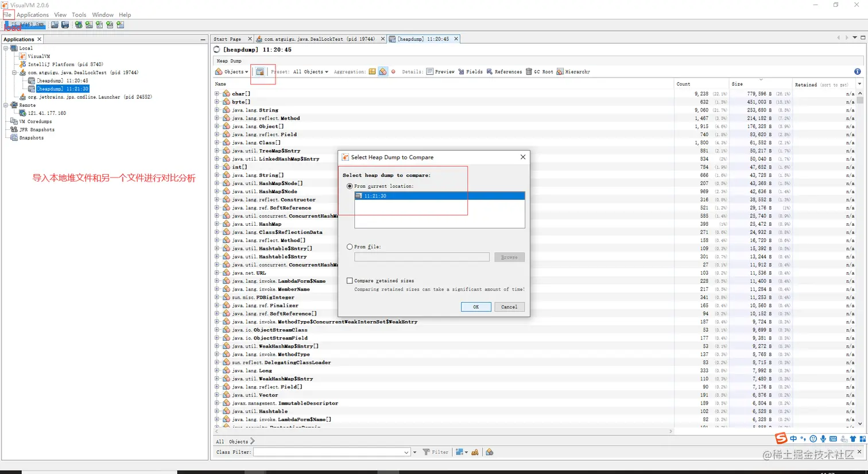Close the Select Heap Dump to Compare dialog
The width and height of the screenshot is (868, 474).
pyautogui.click(x=523, y=157)
